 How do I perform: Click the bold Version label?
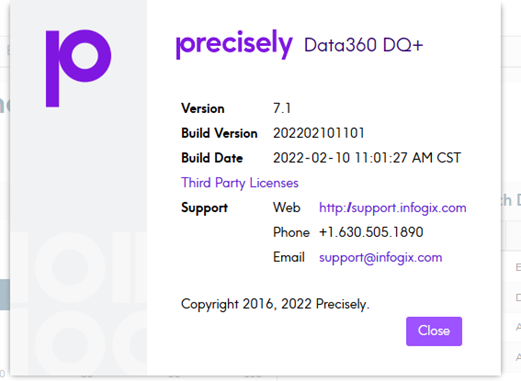pos(203,108)
